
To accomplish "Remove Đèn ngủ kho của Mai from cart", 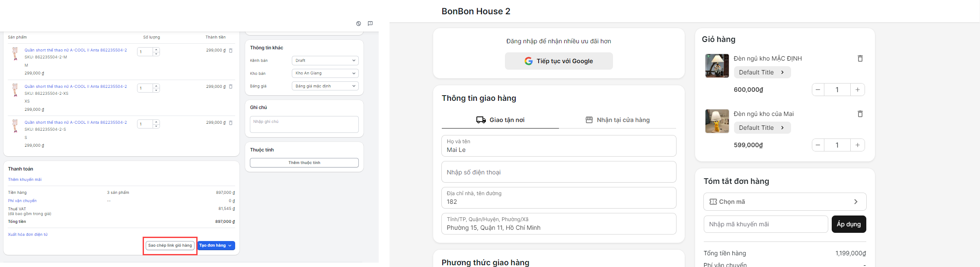I will tap(860, 114).
